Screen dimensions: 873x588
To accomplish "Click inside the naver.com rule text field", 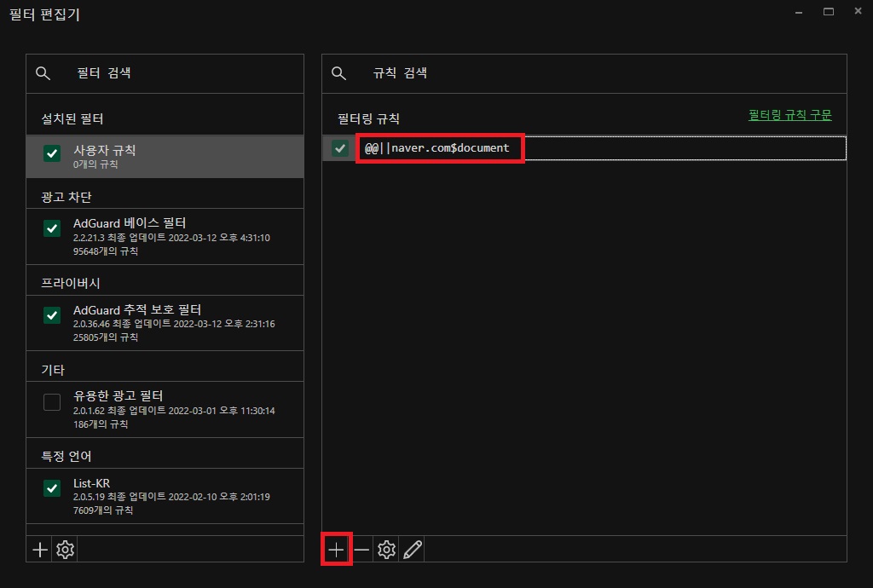I will pyautogui.click(x=597, y=147).
